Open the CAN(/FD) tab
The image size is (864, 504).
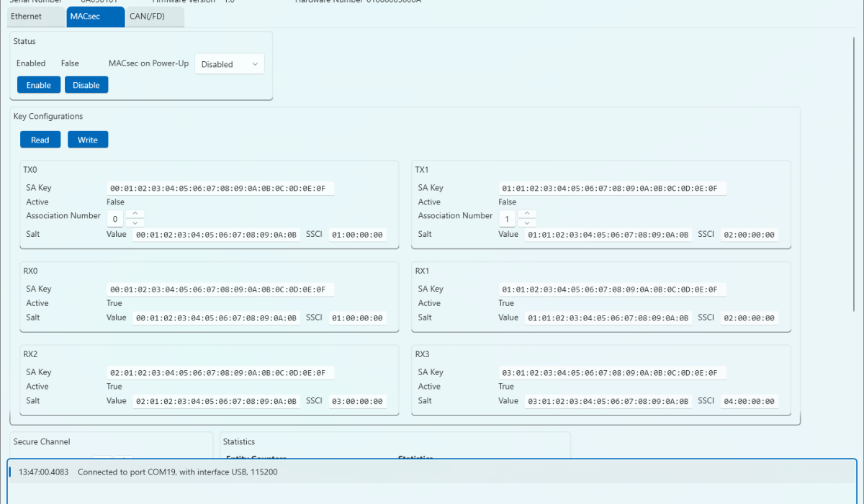[147, 17]
